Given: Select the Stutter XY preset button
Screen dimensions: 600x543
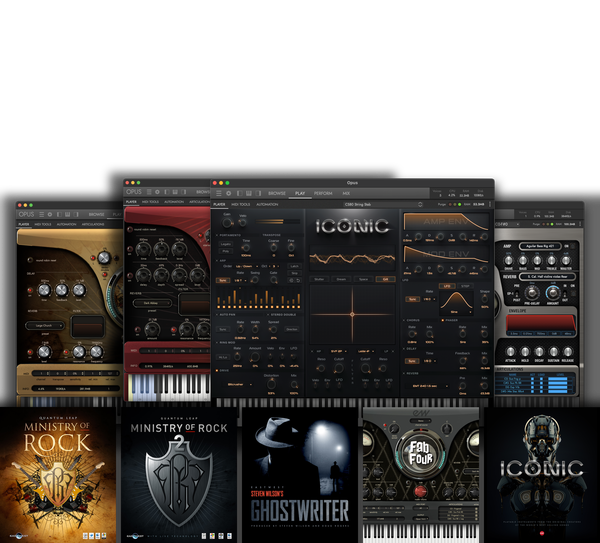Looking at the screenshot, I should coord(319,279).
